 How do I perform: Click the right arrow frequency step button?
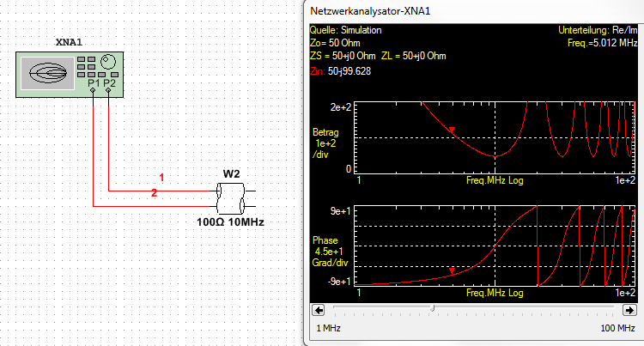(629, 310)
